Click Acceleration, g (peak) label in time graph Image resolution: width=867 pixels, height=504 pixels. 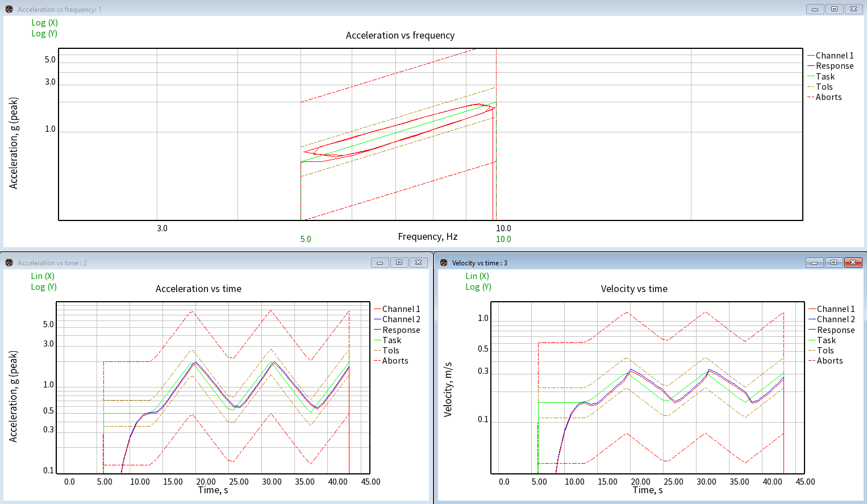pos(14,397)
